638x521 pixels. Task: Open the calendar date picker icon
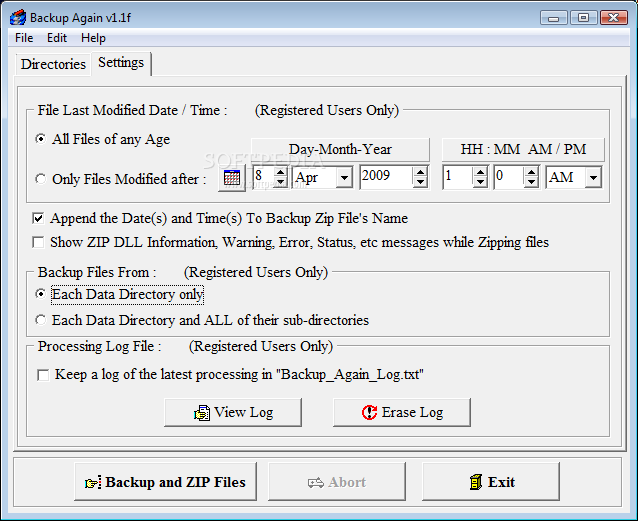232,177
